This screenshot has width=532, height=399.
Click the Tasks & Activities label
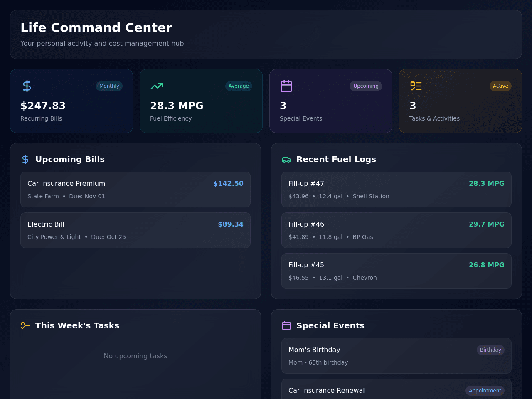[x=434, y=118]
